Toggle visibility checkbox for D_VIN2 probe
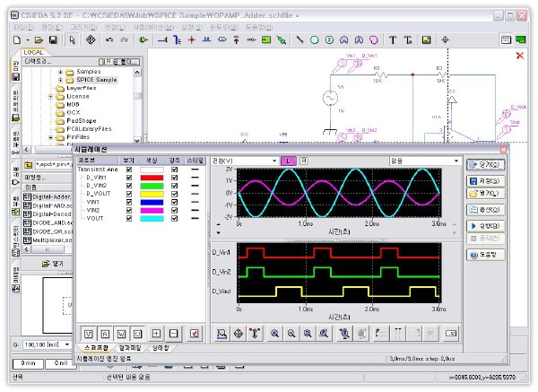This screenshot has width=538, height=392. (129, 186)
